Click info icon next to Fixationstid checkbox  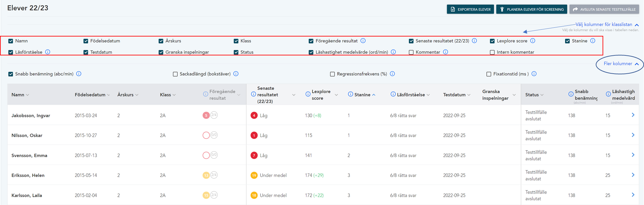[534, 74]
